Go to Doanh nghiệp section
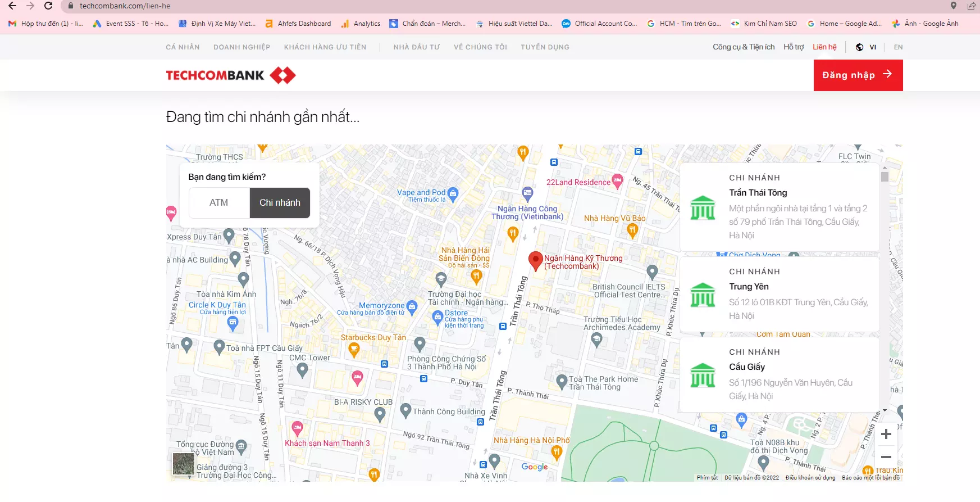The height and width of the screenshot is (502, 980). coord(241,47)
